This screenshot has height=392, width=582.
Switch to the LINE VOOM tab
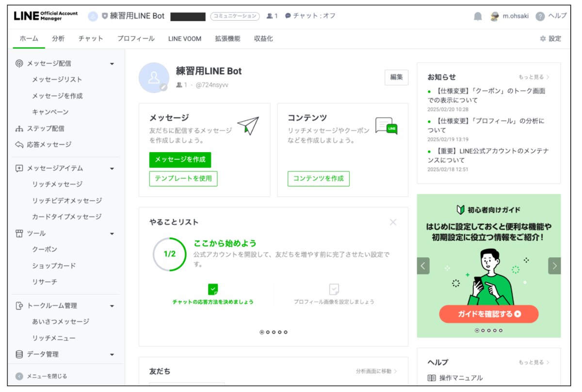point(185,39)
